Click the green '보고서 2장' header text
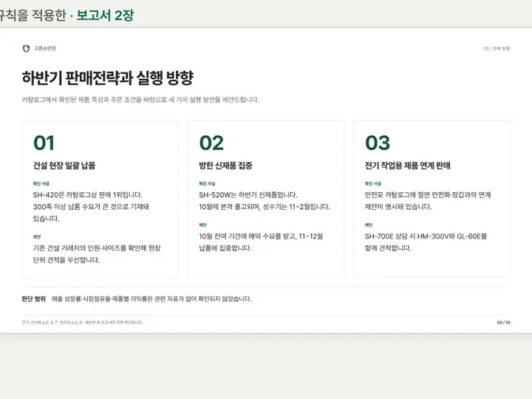 click(x=105, y=16)
